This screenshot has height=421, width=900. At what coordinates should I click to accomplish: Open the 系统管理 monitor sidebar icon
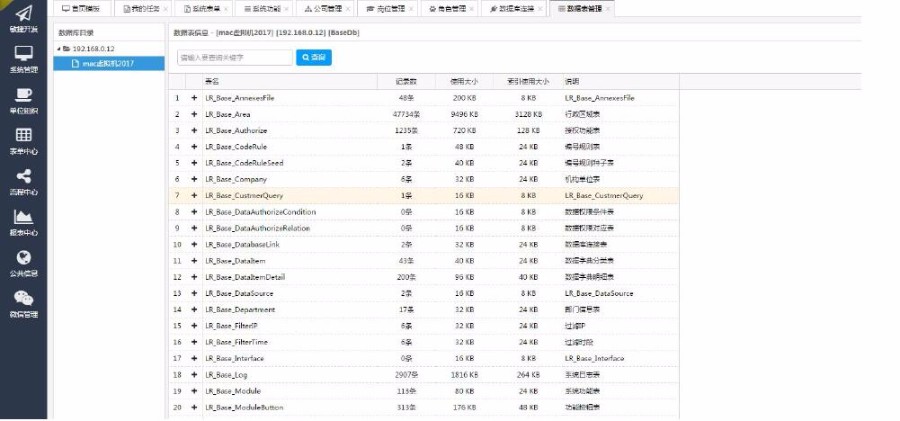pyautogui.click(x=24, y=53)
